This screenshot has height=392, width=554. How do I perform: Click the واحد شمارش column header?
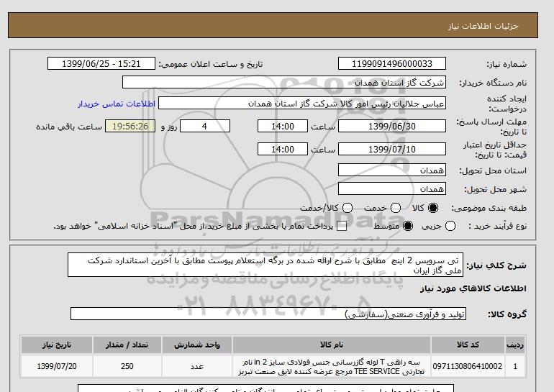pyautogui.click(x=197, y=345)
